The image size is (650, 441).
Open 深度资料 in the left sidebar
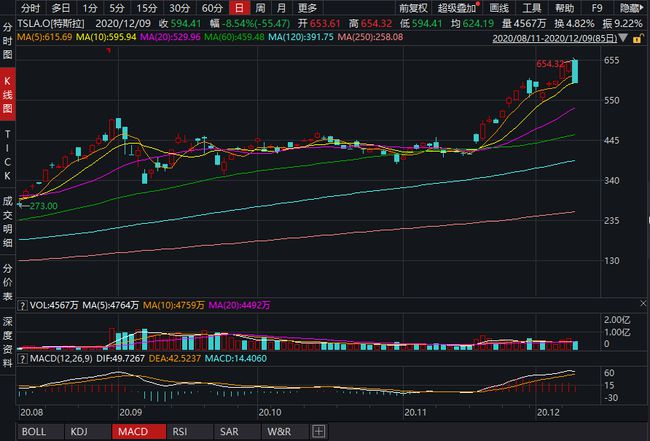pos(8,344)
